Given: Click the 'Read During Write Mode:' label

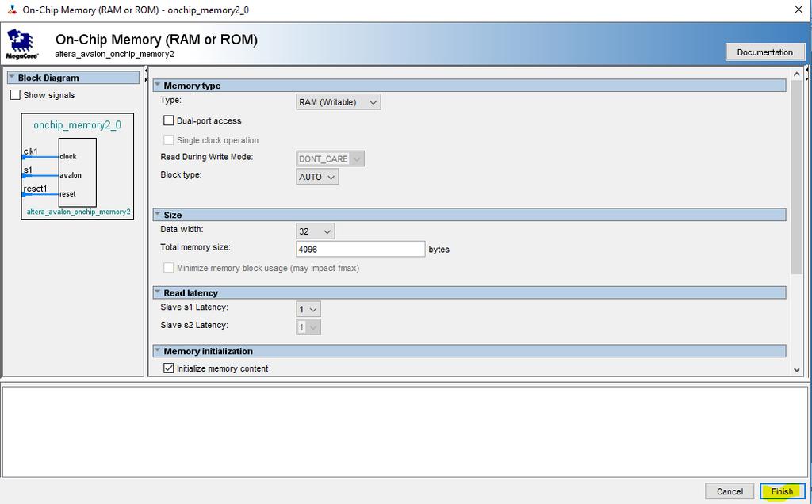Looking at the screenshot, I should pyautogui.click(x=207, y=157).
